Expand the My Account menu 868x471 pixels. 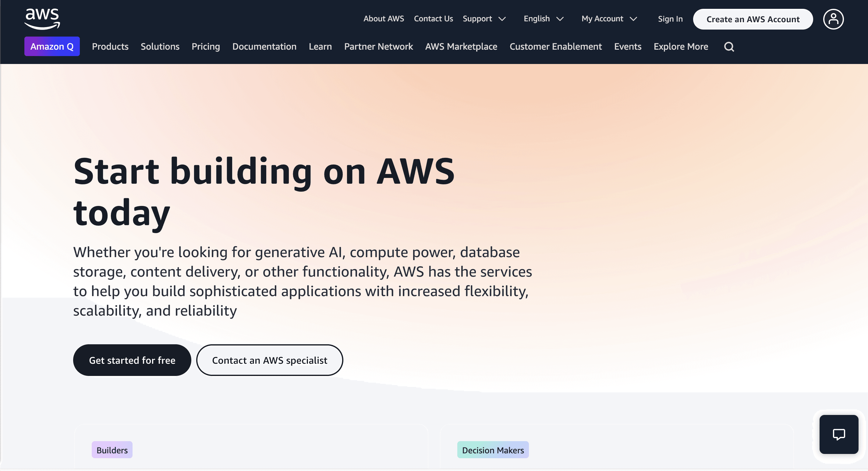pyautogui.click(x=609, y=19)
